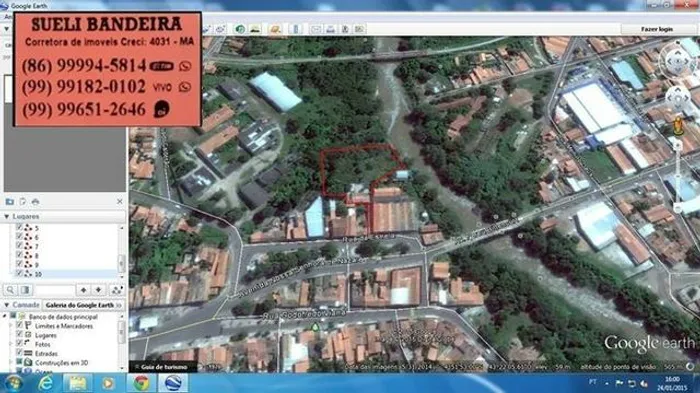700x393 pixels.
Task: Expand Construções em 3D layer
Action: tap(11, 362)
